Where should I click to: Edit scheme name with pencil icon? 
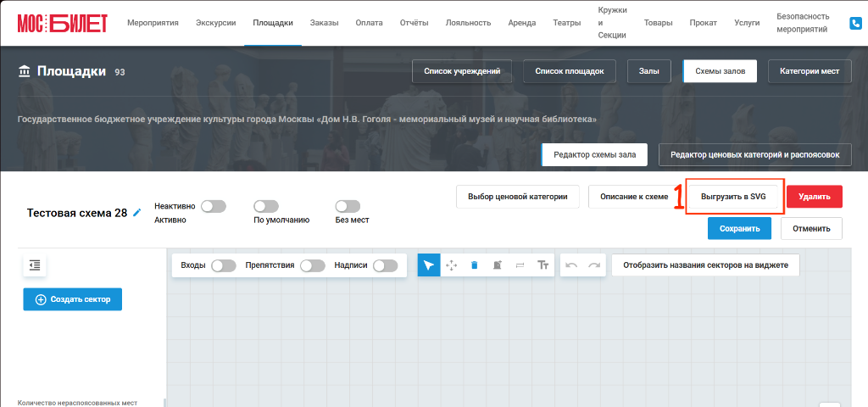coord(137,213)
